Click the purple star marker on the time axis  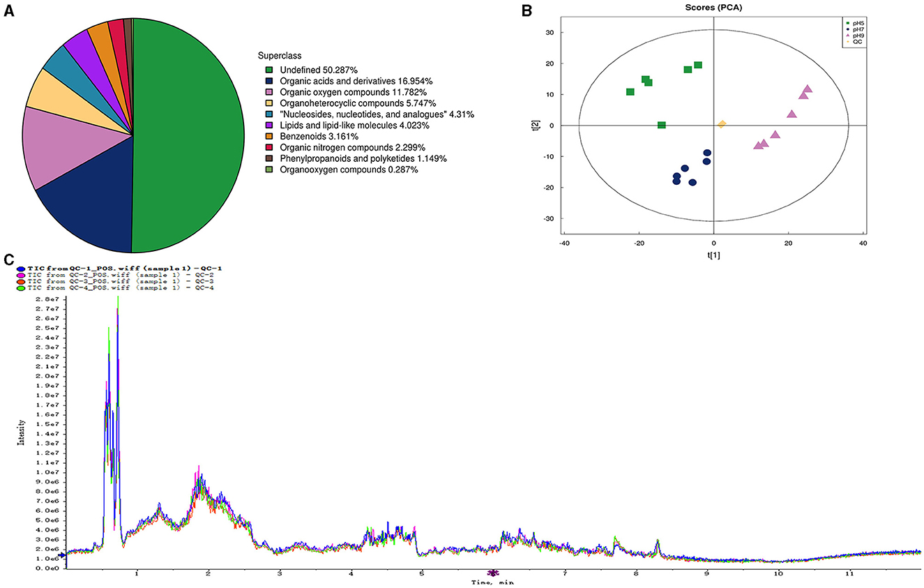[493, 573]
